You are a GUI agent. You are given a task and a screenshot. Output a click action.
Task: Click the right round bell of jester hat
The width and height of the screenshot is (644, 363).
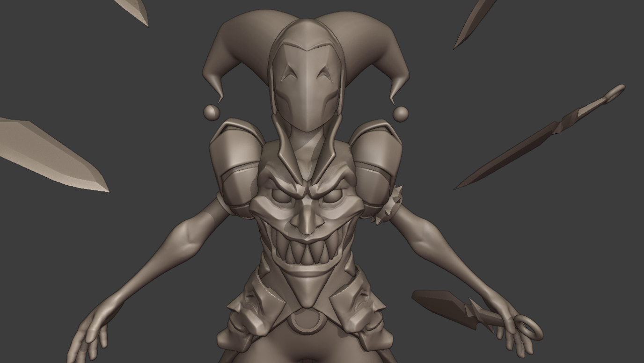pyautogui.click(x=401, y=114)
